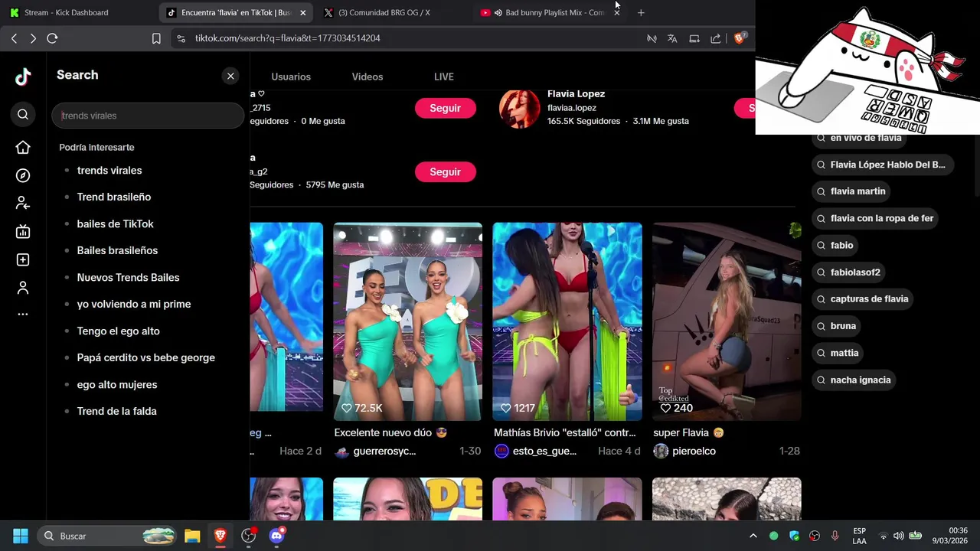Follow the user with 5795 Me gusta
This screenshot has width=980, height=551.
point(446,172)
